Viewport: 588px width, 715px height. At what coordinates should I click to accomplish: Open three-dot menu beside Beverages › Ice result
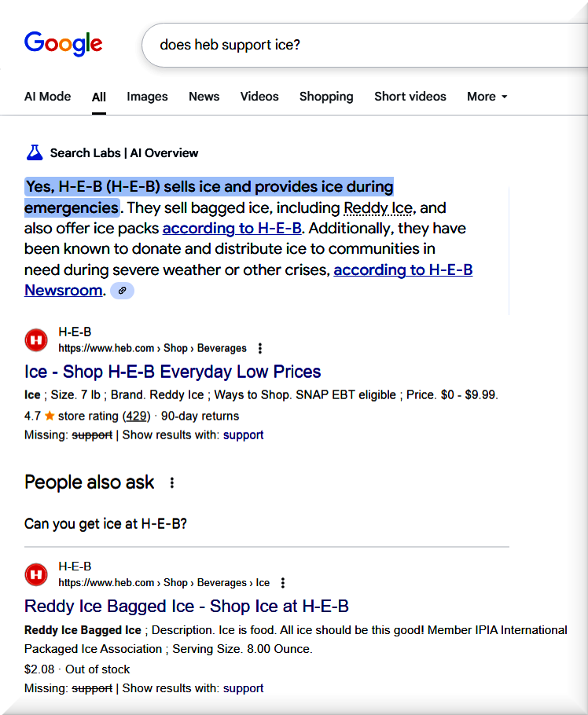pos(283,583)
